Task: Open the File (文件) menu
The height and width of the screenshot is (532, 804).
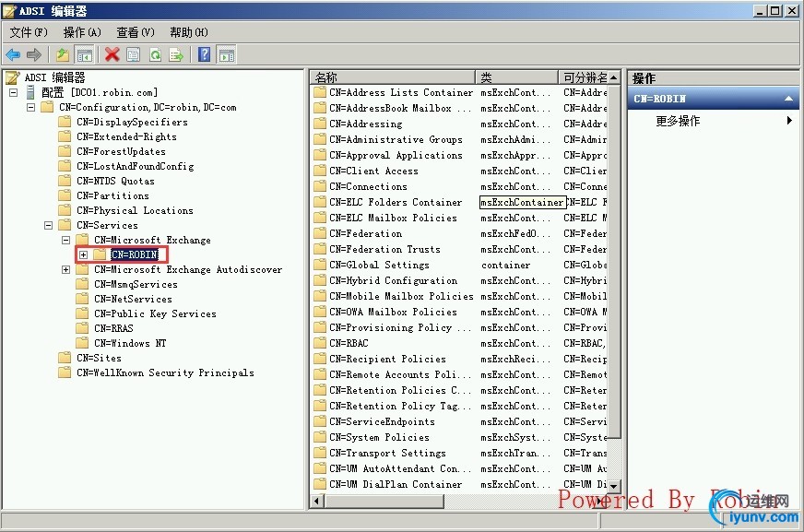Action: 29,32
